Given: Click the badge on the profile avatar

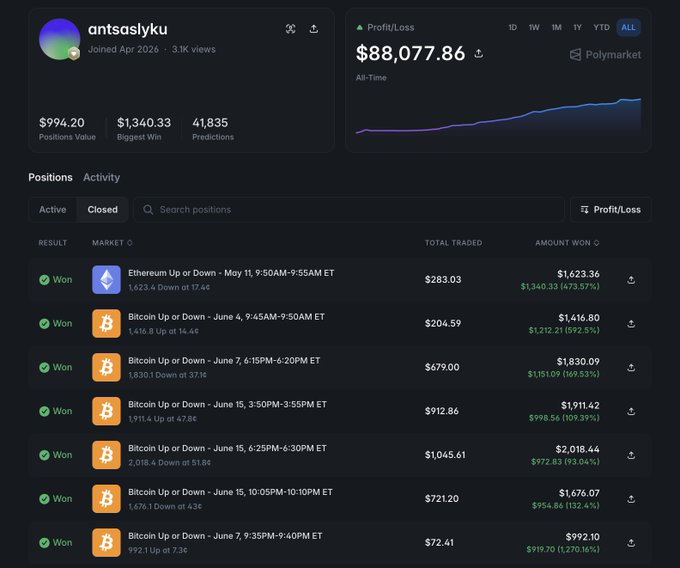Looking at the screenshot, I should point(74,54).
